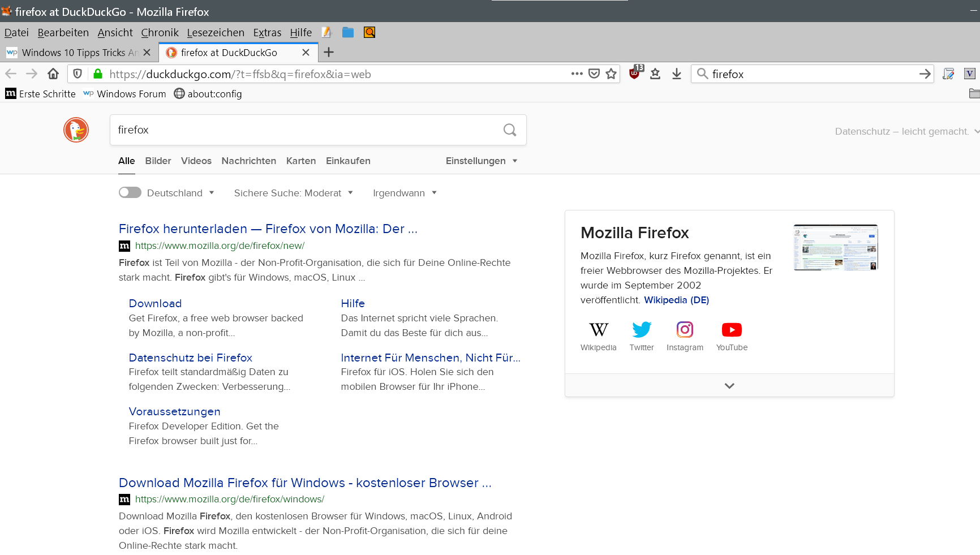
Task: Switch to the Bilder results tab
Action: [158, 161]
